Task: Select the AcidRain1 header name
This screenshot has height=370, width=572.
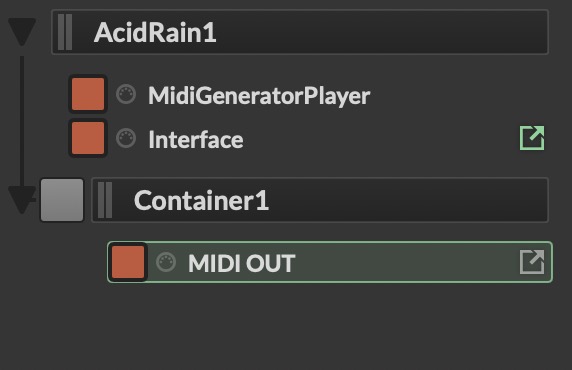Action: [155, 32]
